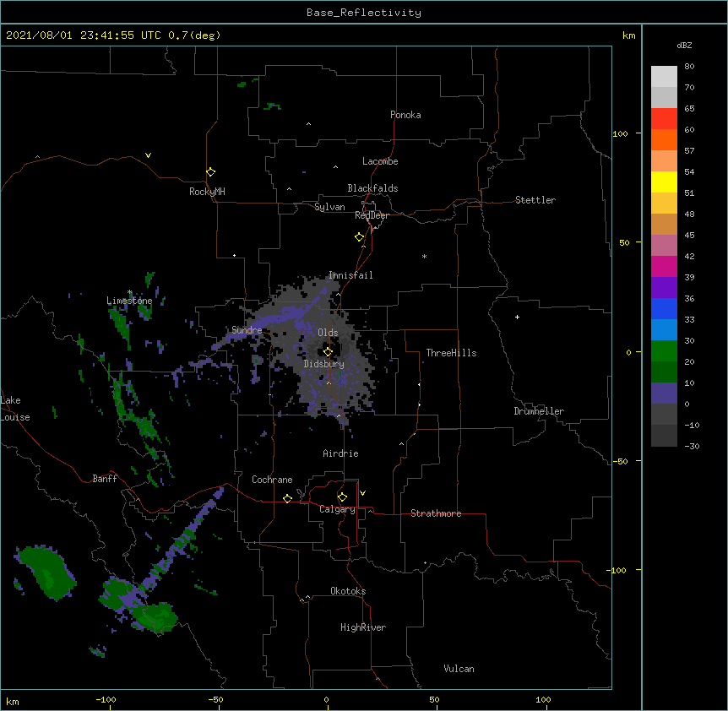Click the Drumheller label
This screenshot has height=711, width=728.
pos(539,411)
